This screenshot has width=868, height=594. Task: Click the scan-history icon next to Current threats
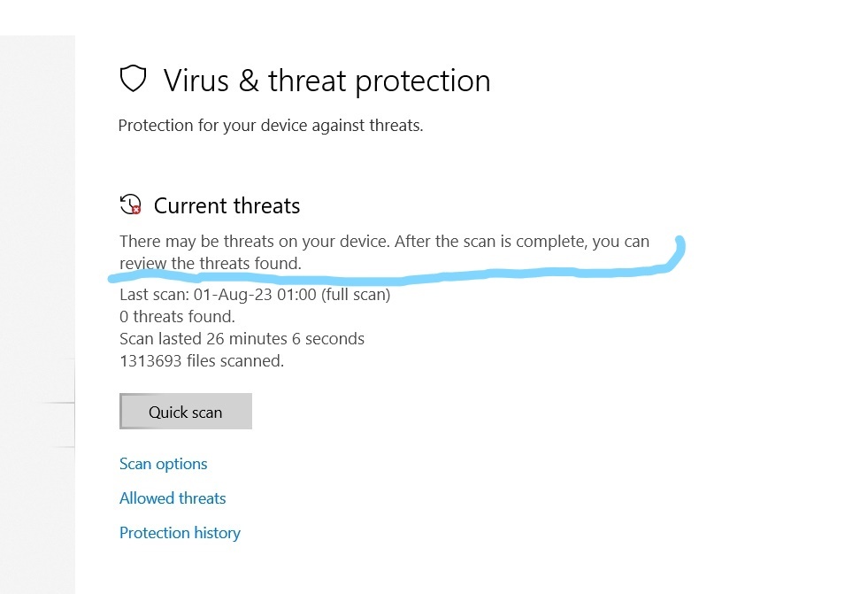click(130, 203)
